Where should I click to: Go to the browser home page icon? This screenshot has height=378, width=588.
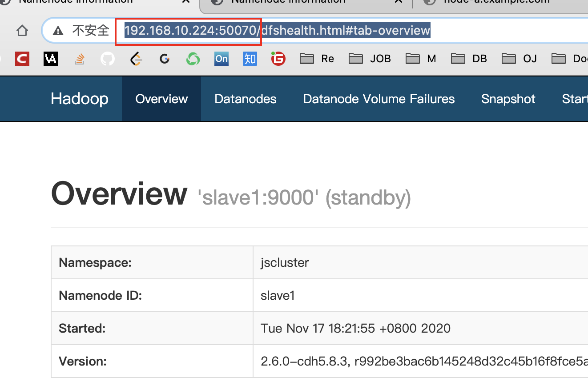point(22,31)
